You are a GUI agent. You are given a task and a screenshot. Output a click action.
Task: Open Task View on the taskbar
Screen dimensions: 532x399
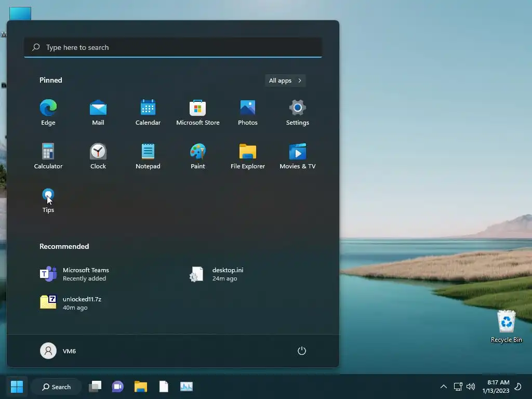point(95,387)
